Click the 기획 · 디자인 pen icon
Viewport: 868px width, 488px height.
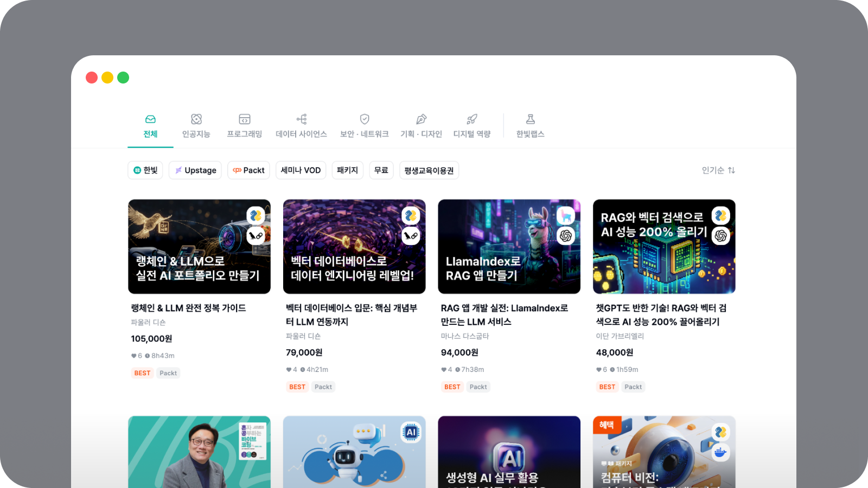coord(422,119)
